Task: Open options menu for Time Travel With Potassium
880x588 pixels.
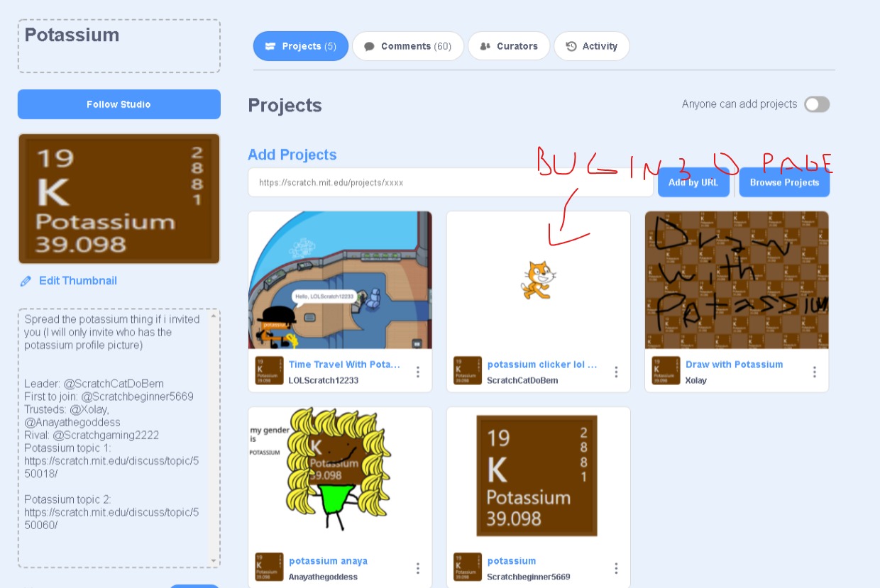Action: 418,372
